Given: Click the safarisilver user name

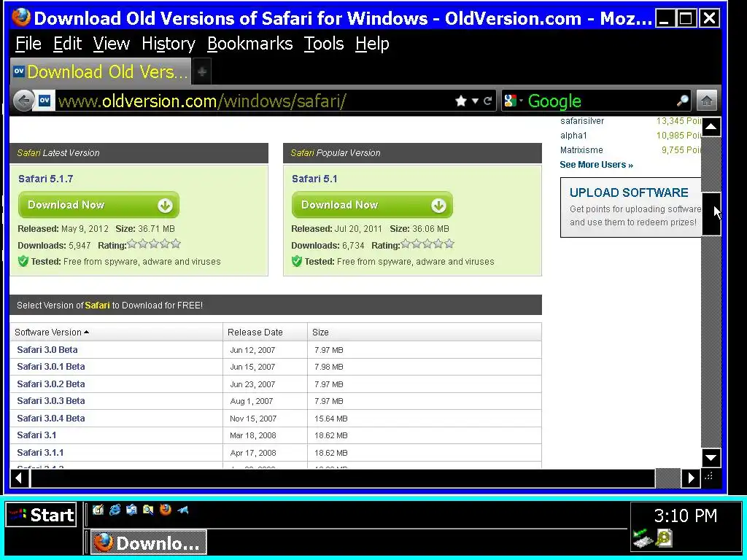Looking at the screenshot, I should click(581, 121).
